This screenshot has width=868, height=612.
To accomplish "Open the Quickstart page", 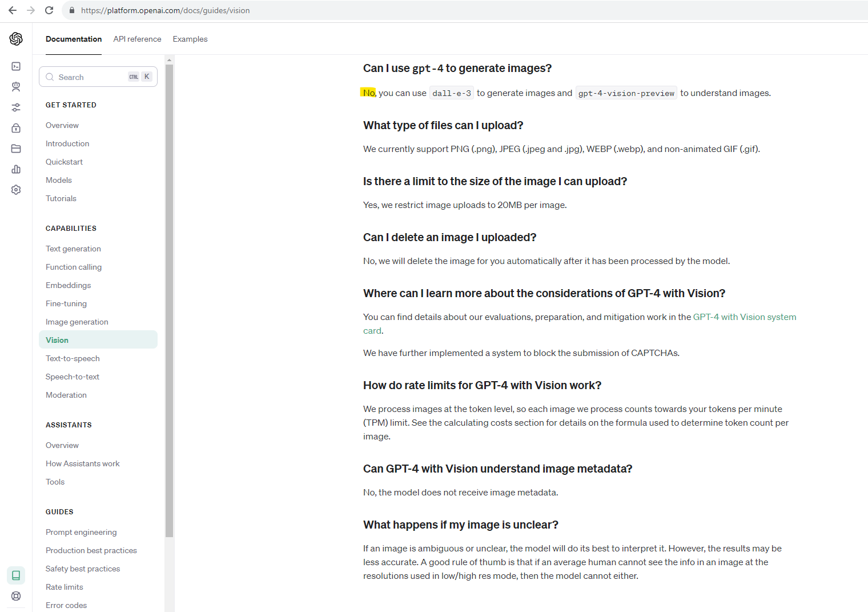I will point(64,162).
